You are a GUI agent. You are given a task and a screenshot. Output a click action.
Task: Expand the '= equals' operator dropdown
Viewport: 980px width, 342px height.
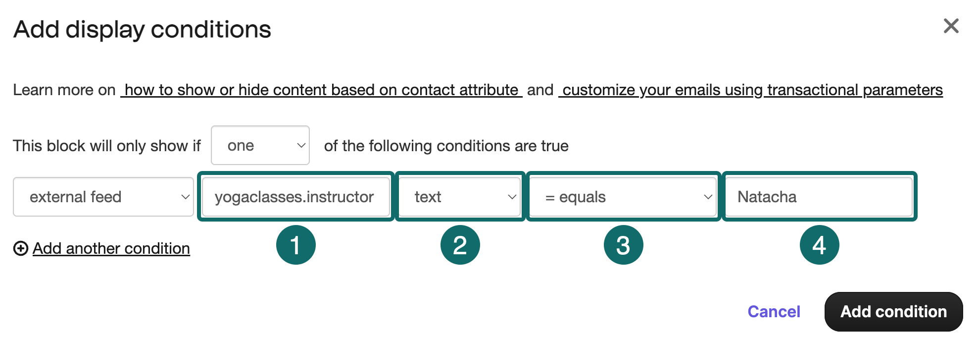[x=623, y=197]
